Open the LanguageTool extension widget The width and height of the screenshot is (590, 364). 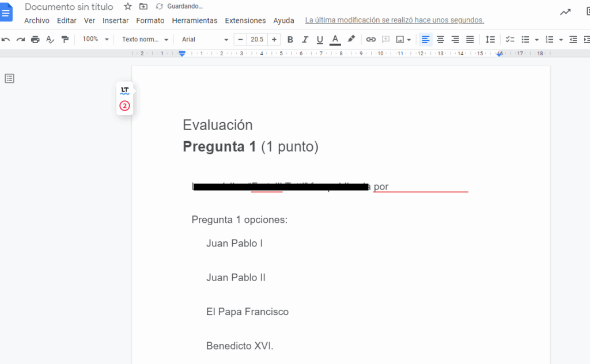pyautogui.click(x=124, y=90)
